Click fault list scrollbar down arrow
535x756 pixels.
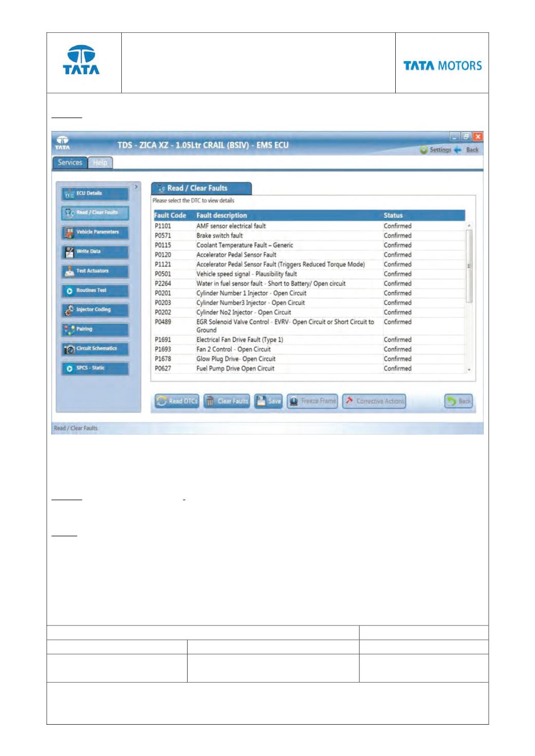coord(469,370)
